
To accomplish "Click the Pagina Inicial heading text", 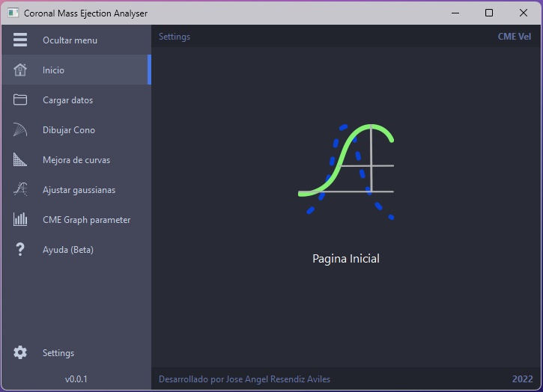I will pyautogui.click(x=346, y=259).
